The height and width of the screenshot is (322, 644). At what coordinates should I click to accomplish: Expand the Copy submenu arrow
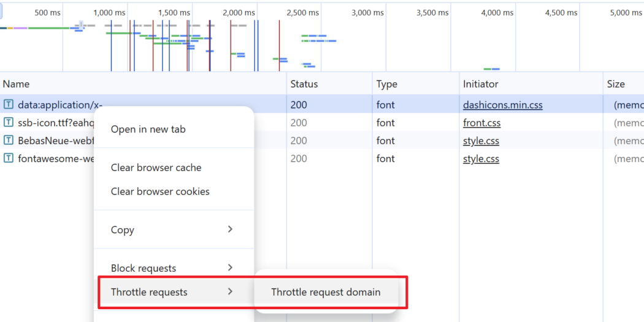(x=230, y=229)
